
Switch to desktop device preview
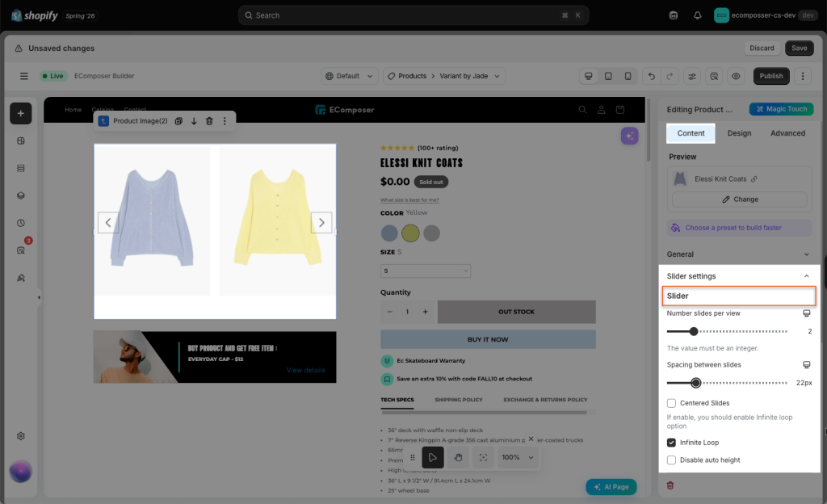point(589,76)
